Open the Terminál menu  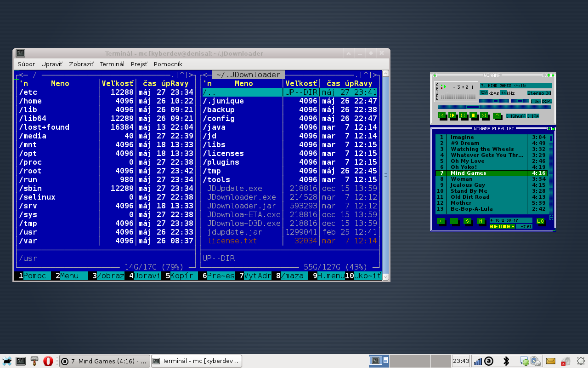112,64
